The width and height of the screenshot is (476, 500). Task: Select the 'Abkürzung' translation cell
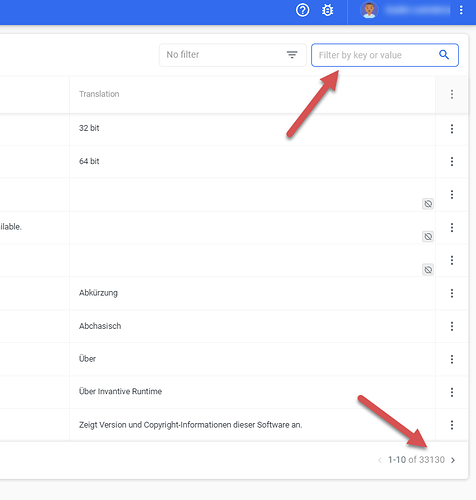[252, 293]
